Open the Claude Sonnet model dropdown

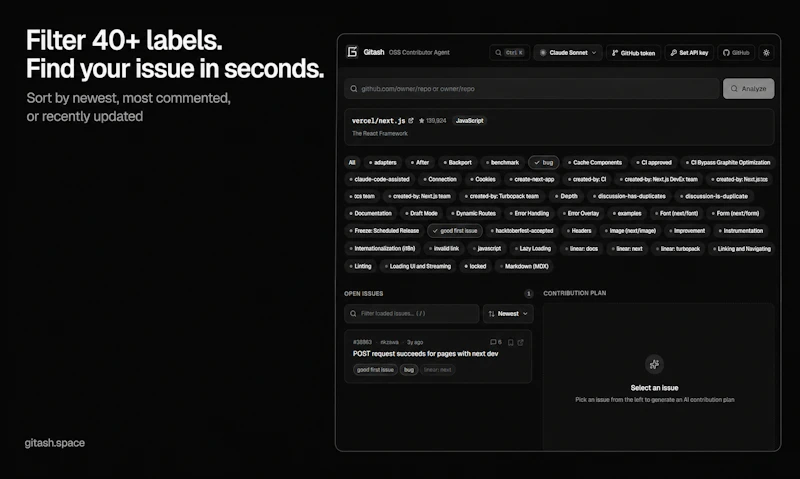point(568,53)
